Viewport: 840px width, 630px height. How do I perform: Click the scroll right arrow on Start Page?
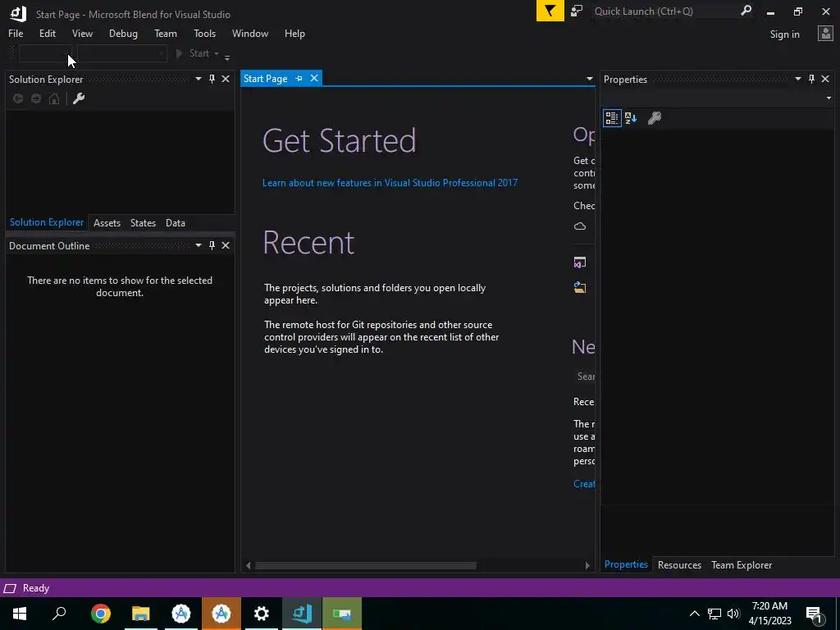587,566
